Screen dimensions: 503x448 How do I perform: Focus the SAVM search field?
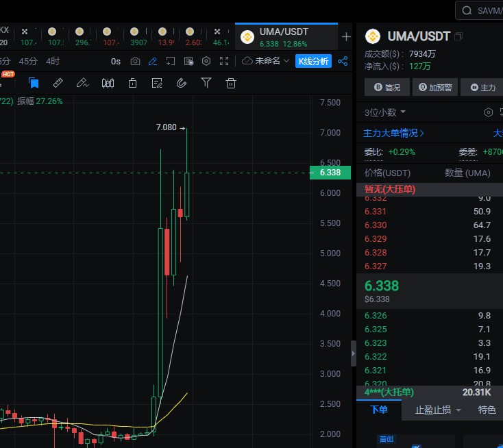click(x=479, y=10)
